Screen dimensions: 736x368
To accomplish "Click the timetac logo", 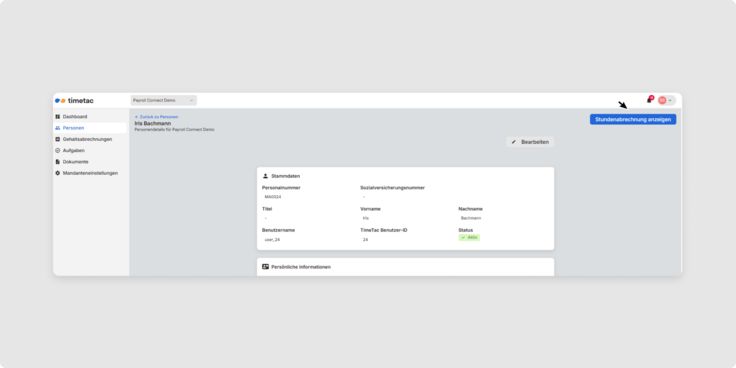I will tap(74, 100).
